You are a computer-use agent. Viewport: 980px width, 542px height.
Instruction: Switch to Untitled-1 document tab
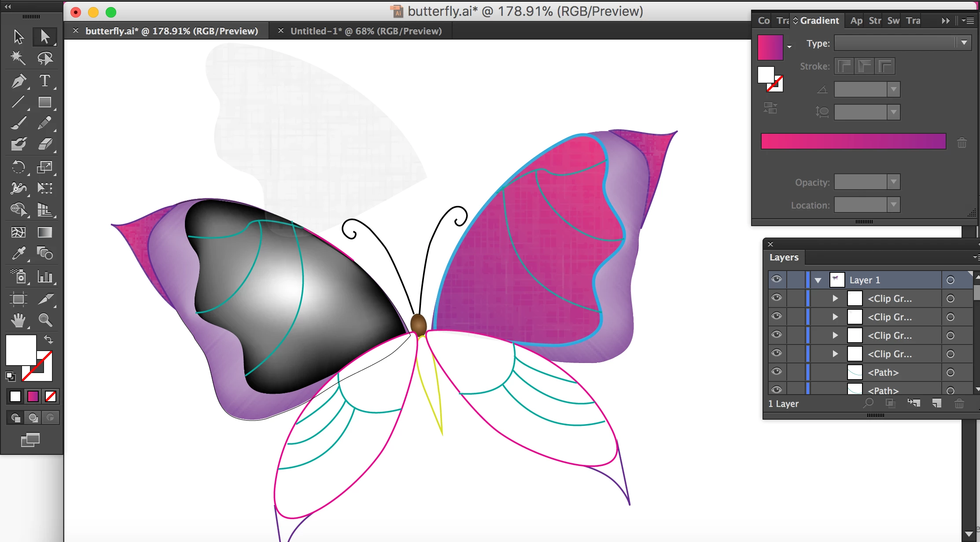click(x=366, y=31)
